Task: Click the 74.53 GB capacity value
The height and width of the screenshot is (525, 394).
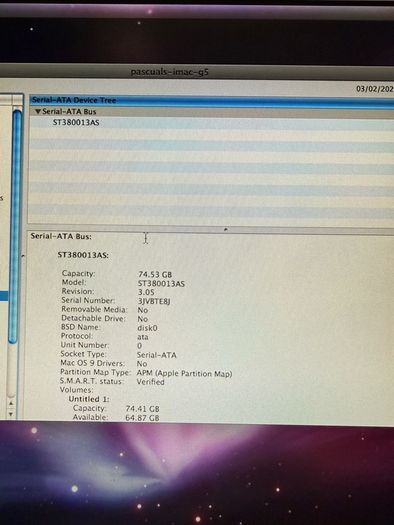Action: [x=155, y=275]
